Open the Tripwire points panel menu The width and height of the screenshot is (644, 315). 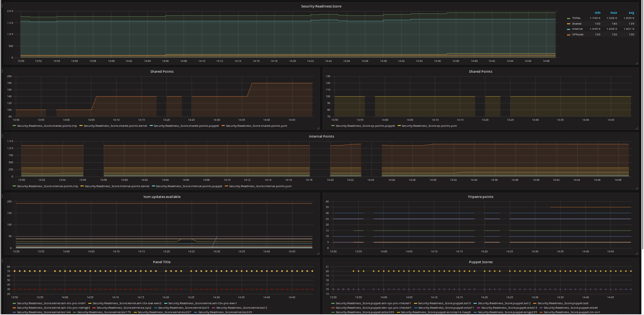(x=480, y=197)
